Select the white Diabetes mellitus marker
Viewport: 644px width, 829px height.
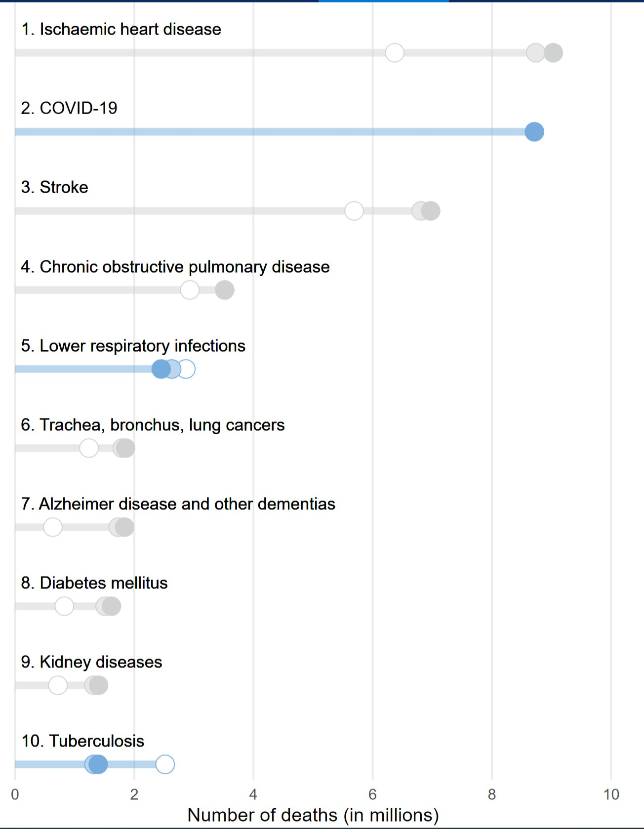tap(64, 606)
